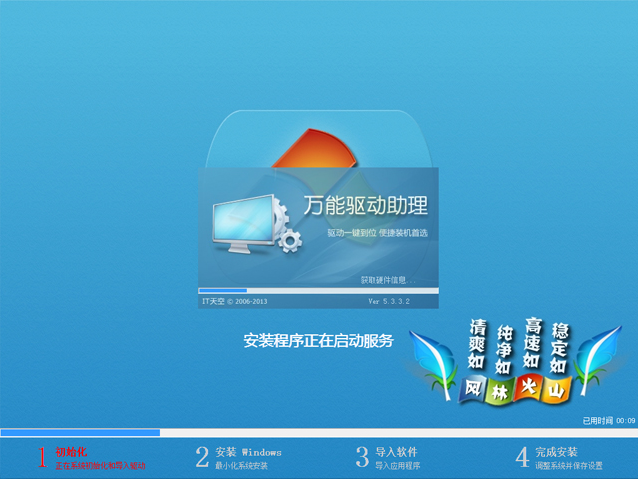Click the blue 风 flag tile

(x=473, y=389)
